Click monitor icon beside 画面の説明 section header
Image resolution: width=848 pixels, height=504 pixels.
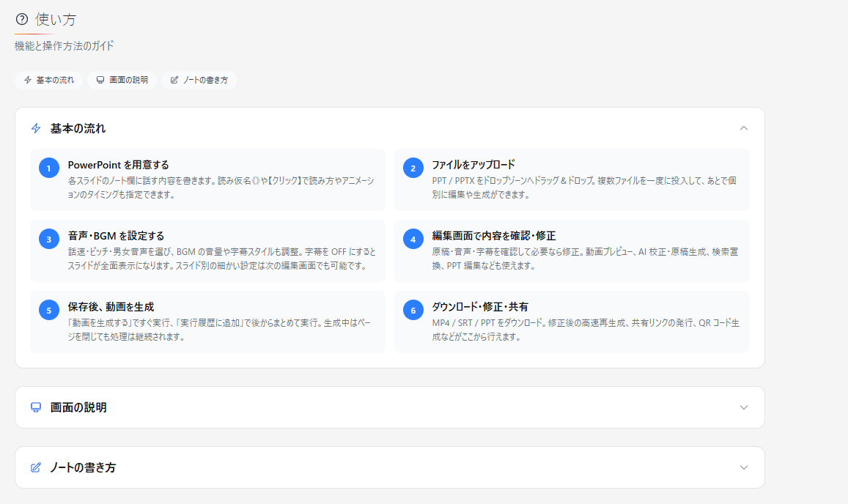tap(36, 407)
